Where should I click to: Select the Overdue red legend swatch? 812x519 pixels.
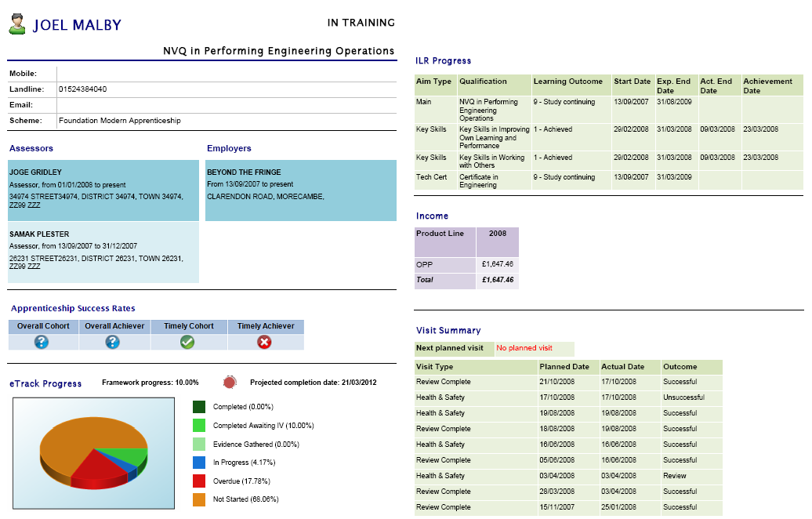(x=199, y=481)
